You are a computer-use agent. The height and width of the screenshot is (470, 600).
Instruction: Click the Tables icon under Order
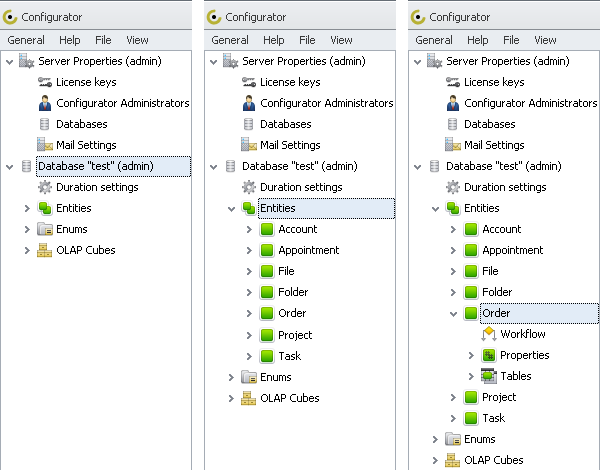[x=489, y=376]
